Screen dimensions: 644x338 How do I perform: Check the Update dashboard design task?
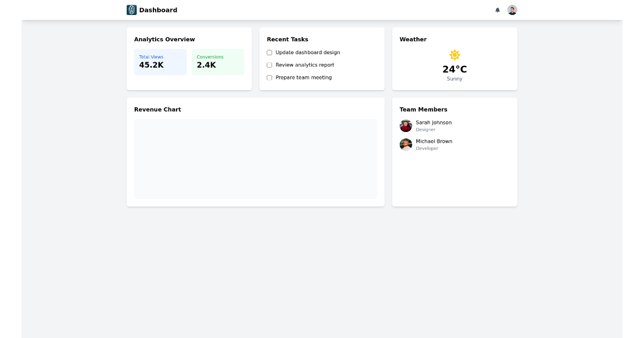tap(269, 52)
